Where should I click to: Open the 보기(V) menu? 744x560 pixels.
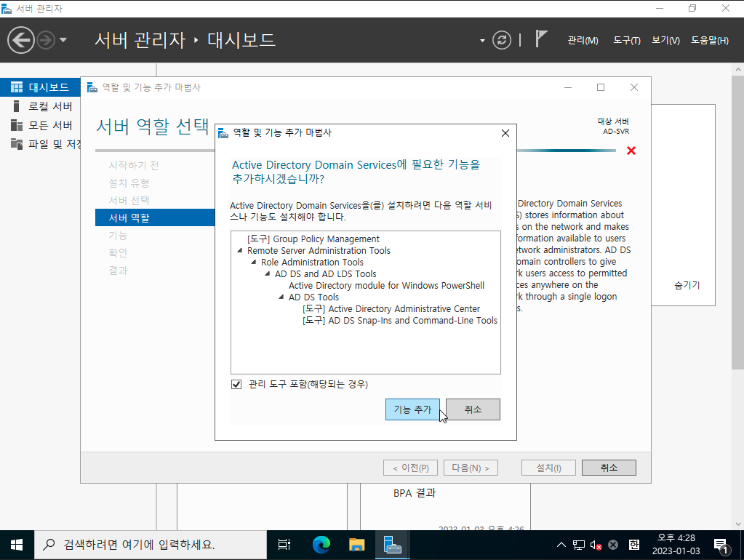click(665, 40)
